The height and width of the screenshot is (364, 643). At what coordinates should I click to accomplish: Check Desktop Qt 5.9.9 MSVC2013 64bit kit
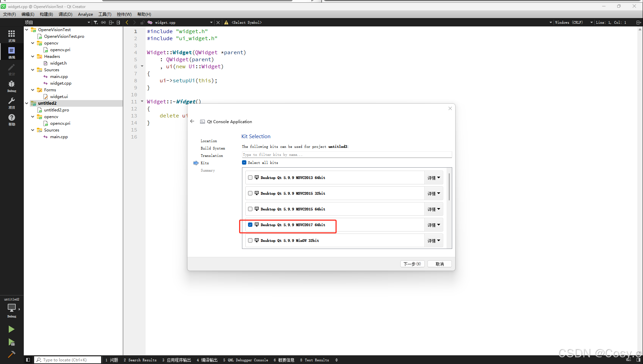coord(250,178)
